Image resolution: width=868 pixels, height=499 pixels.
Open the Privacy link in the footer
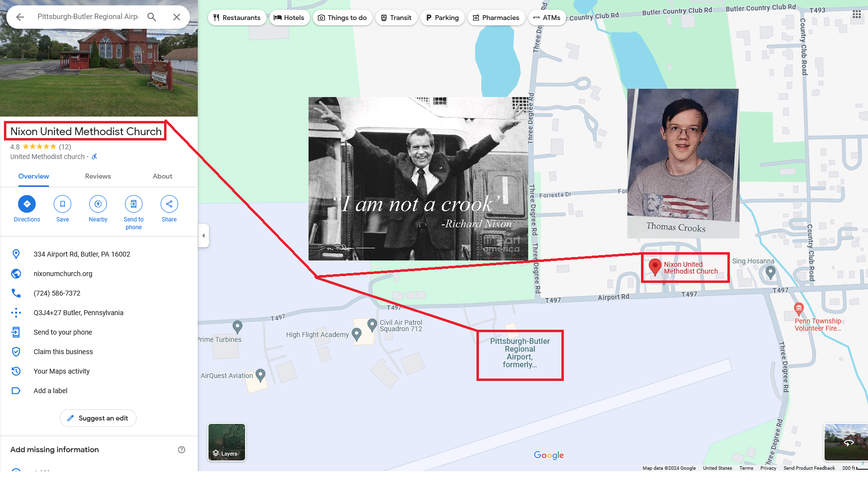point(768,468)
